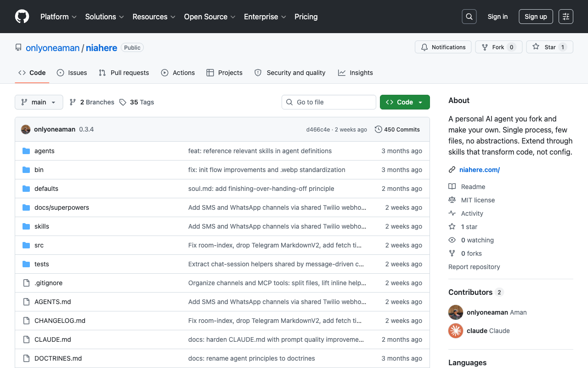Open commit hash d466c4e

coord(318,130)
